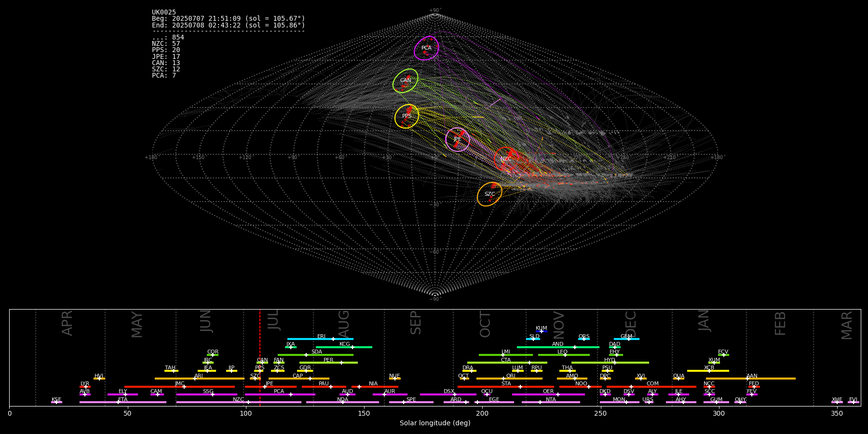Click the 300 tick on solar longitude axis
The height and width of the screenshot is (434, 868).
pos(719,413)
